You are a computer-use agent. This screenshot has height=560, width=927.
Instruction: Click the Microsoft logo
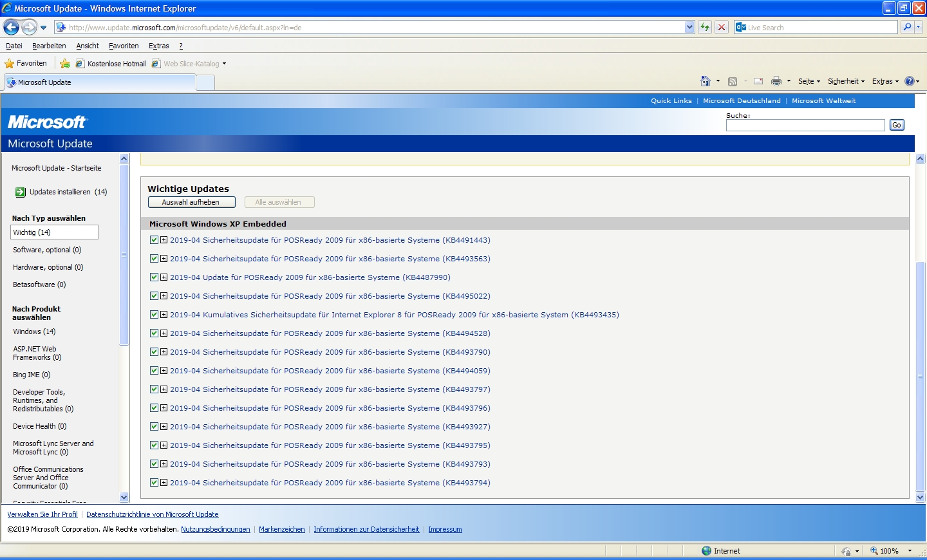(x=47, y=122)
